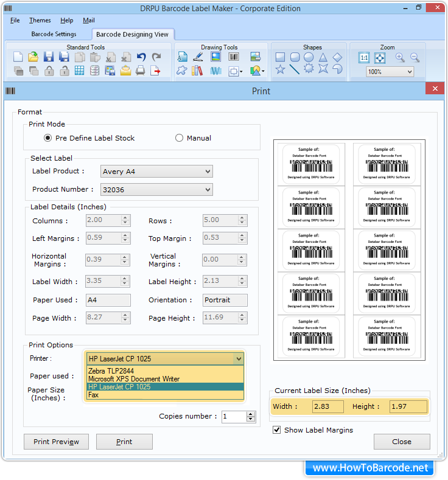Click the locked padlock icon
Viewport: 448px width, 480px height.
[49, 71]
